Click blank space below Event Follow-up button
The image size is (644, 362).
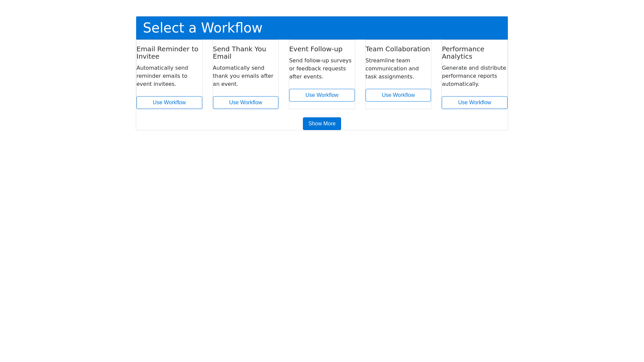pos(322,105)
